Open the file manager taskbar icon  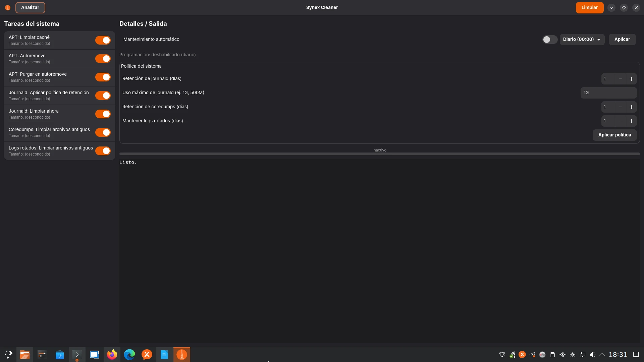point(25,355)
